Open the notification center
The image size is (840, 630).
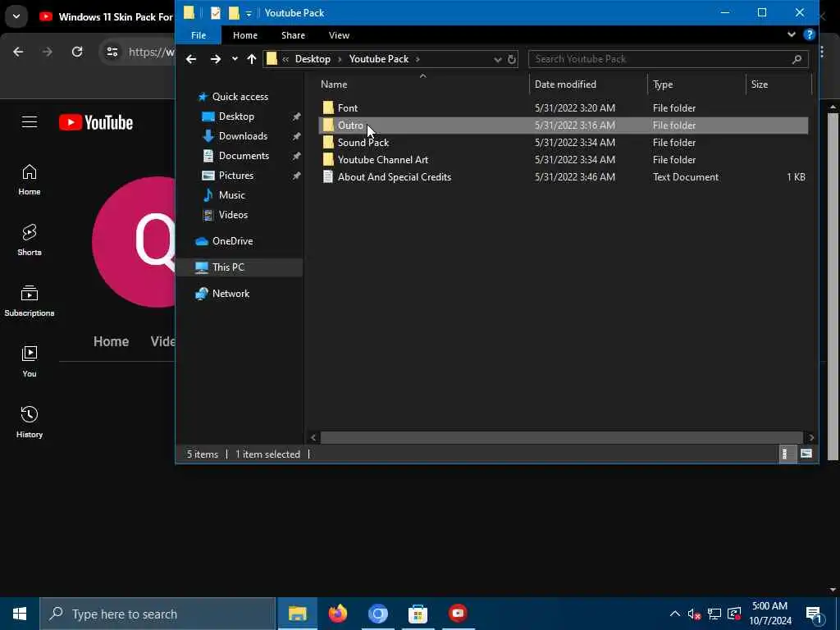(815, 614)
